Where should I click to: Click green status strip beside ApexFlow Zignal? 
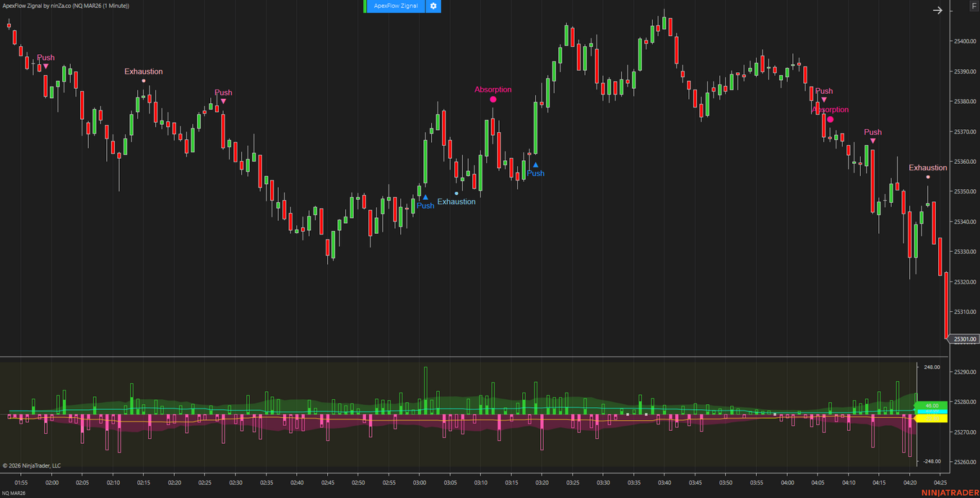tap(365, 6)
